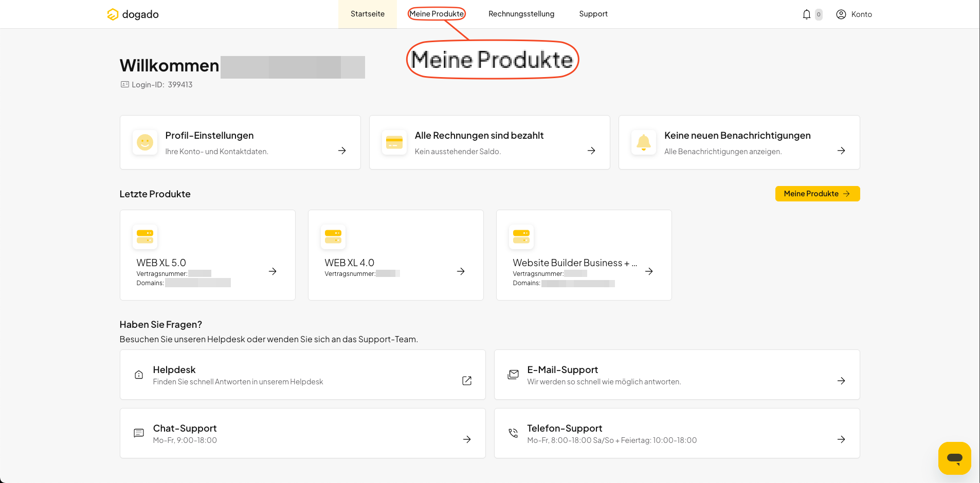Image resolution: width=980 pixels, height=483 pixels.
Task: Click arrow next to Website Builder Business
Action: click(x=649, y=271)
